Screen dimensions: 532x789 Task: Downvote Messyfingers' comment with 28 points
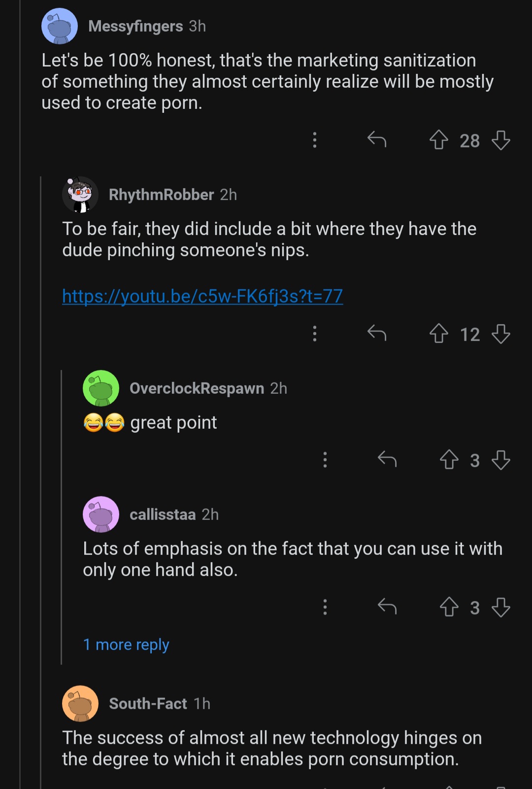[x=501, y=140]
